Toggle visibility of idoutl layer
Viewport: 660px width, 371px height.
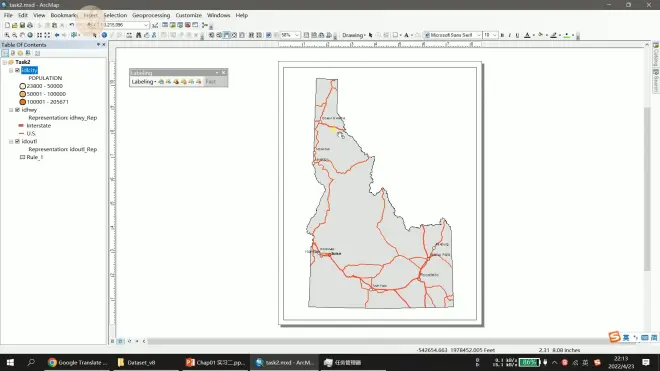17,141
